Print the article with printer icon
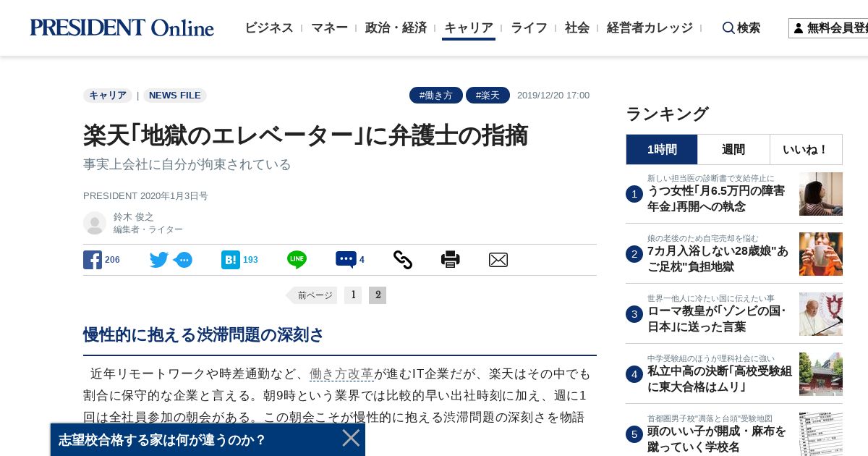Screen dimensions: 868x456 (x=451, y=260)
